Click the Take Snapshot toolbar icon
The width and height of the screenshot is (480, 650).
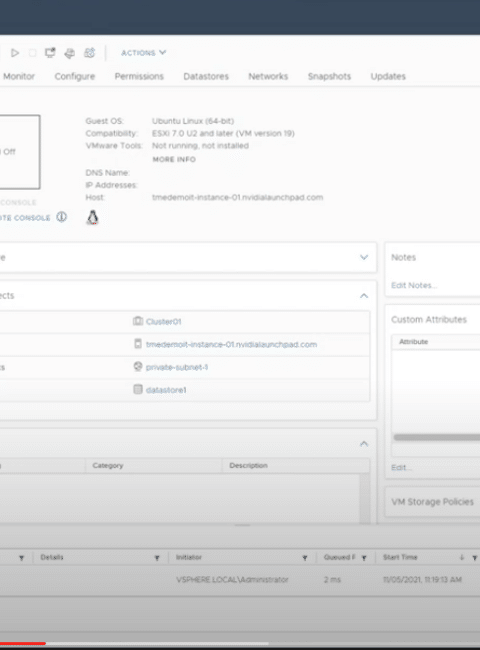(90, 53)
